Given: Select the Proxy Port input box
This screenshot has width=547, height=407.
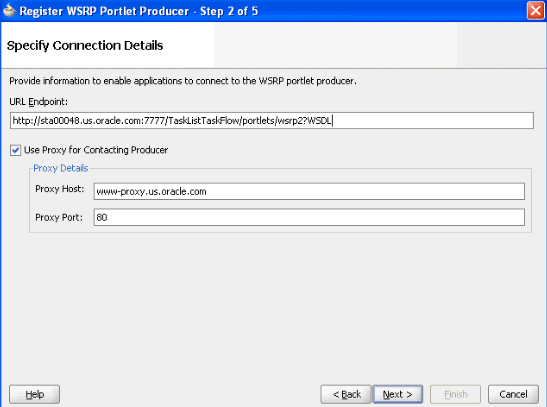Looking at the screenshot, I should click(x=309, y=217).
